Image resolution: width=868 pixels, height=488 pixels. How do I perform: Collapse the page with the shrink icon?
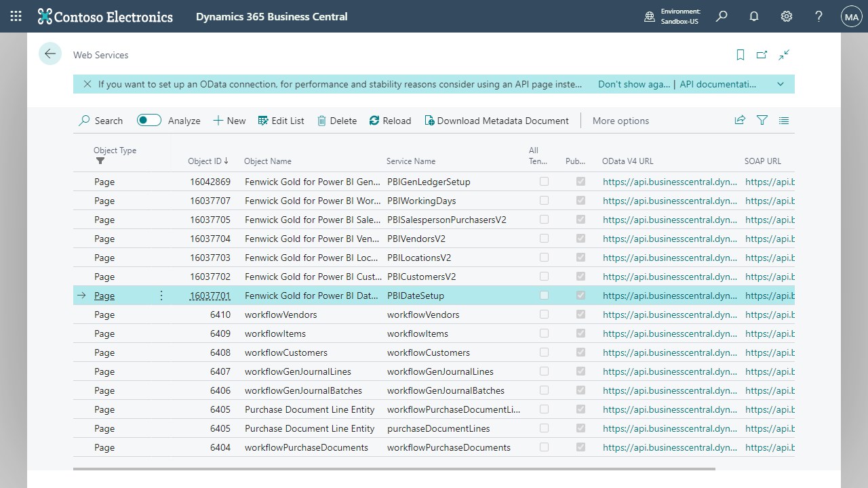(785, 55)
